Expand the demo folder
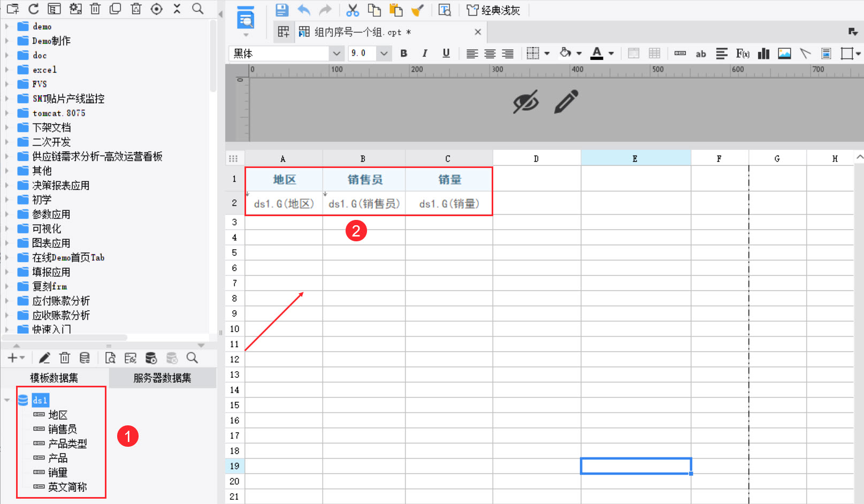864x504 pixels. tap(6, 26)
